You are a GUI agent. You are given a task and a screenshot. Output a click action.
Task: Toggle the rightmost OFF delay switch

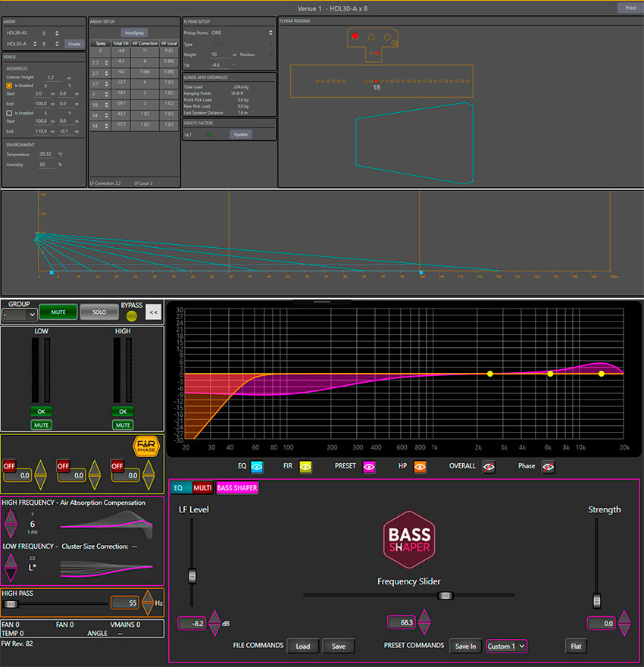point(117,466)
